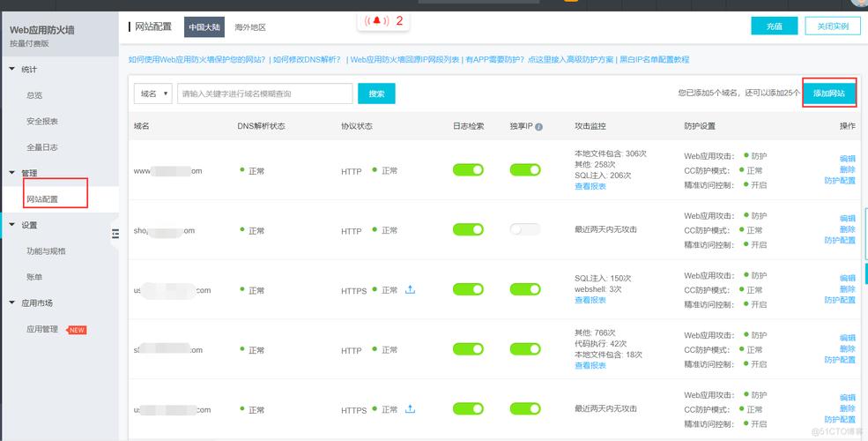868x441 pixels.
Task: Toggle 独享IP switch for the www domain row
Action: point(525,169)
